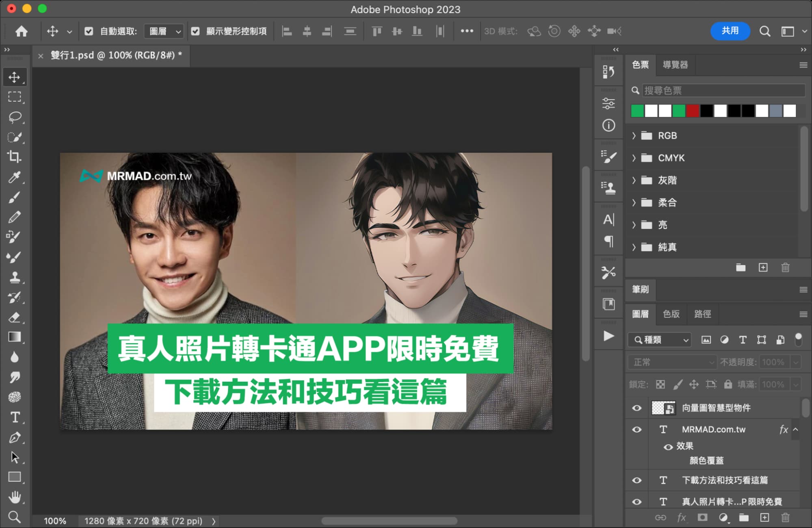Viewport: 812px width, 528px height.
Task: Select the Clone Stamp tool
Action: [15, 277]
